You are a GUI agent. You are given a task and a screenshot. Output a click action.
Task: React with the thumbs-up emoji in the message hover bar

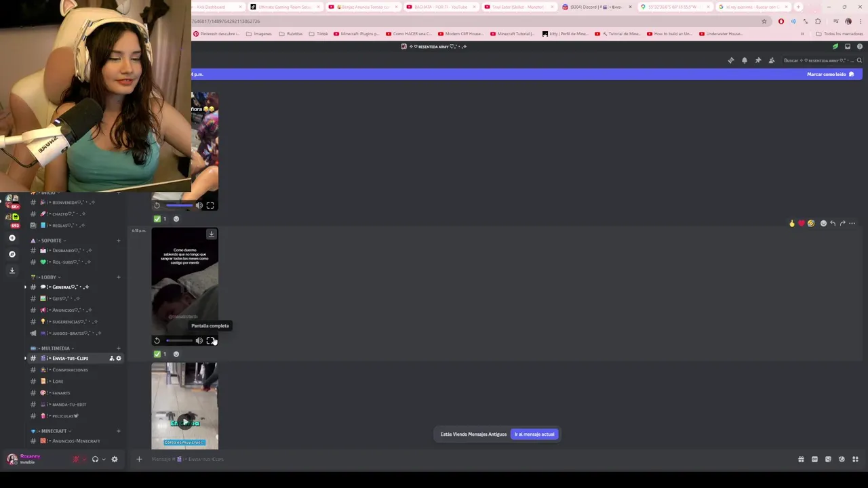tap(792, 223)
